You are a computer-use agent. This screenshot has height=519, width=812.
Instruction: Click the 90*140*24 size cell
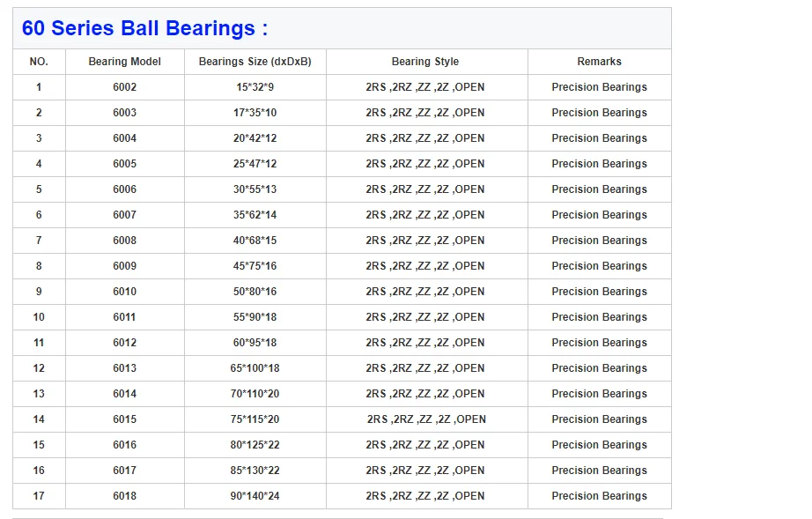pyautogui.click(x=255, y=496)
